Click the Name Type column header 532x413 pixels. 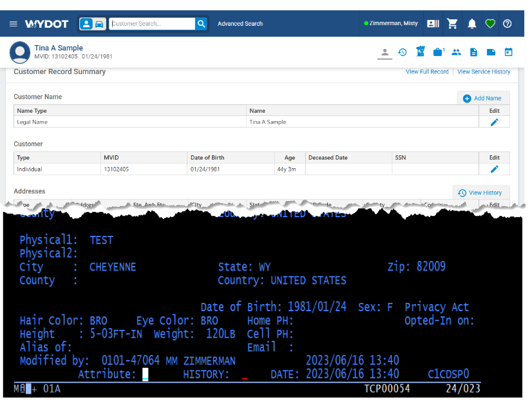coord(130,111)
